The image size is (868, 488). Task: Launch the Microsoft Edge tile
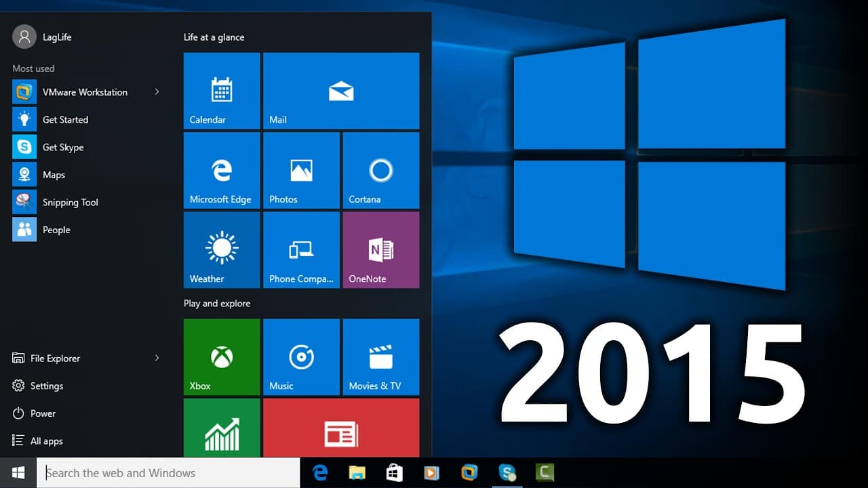point(222,170)
